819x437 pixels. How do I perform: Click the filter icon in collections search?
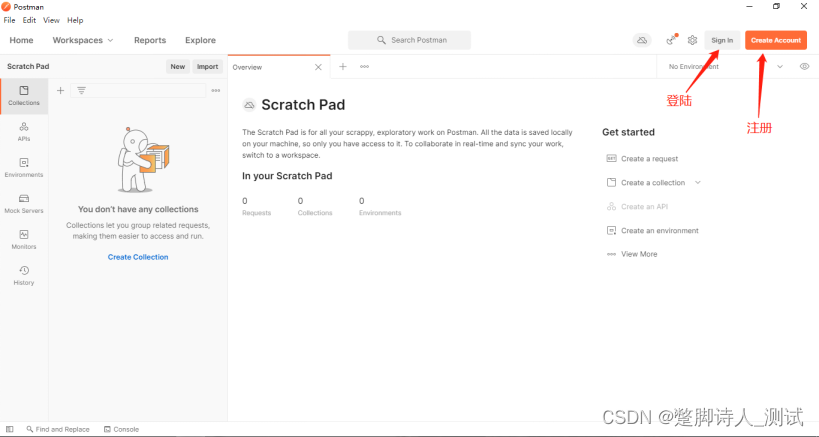click(x=81, y=91)
